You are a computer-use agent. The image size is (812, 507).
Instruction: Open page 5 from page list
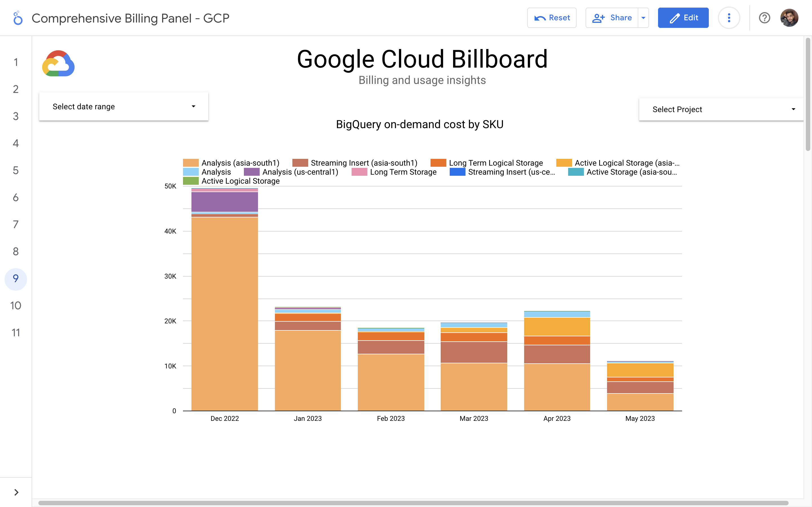click(16, 170)
